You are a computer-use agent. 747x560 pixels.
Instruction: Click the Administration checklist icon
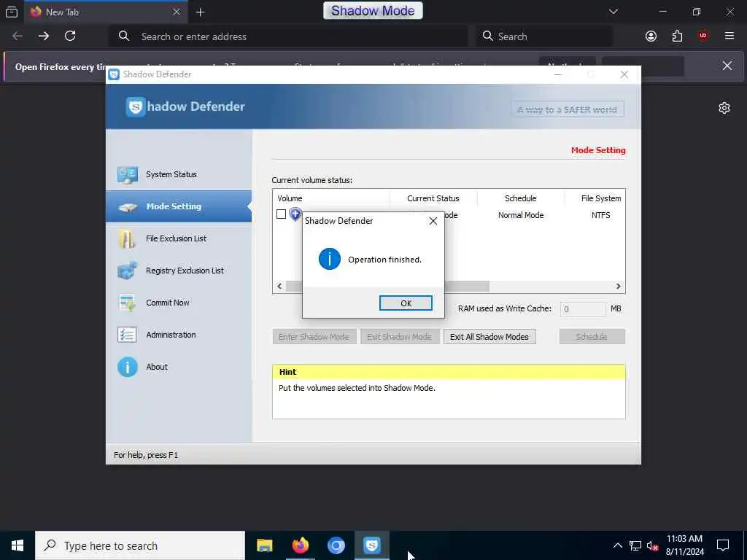[x=127, y=335]
